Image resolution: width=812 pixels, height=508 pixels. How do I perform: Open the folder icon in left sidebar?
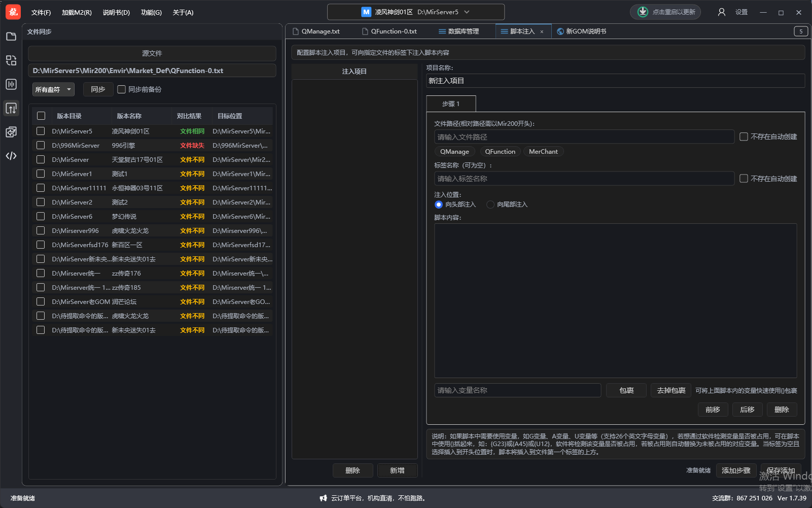[x=11, y=37]
